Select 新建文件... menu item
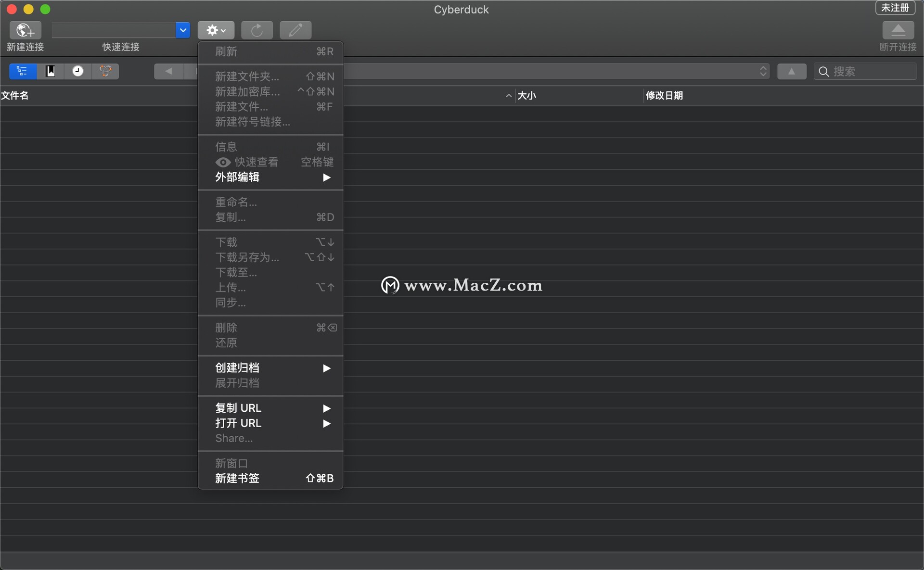 [270, 106]
